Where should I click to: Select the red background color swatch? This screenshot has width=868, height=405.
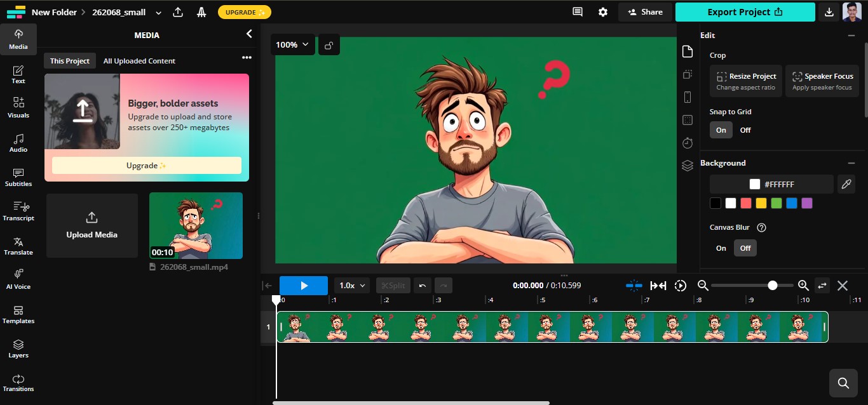(745, 203)
